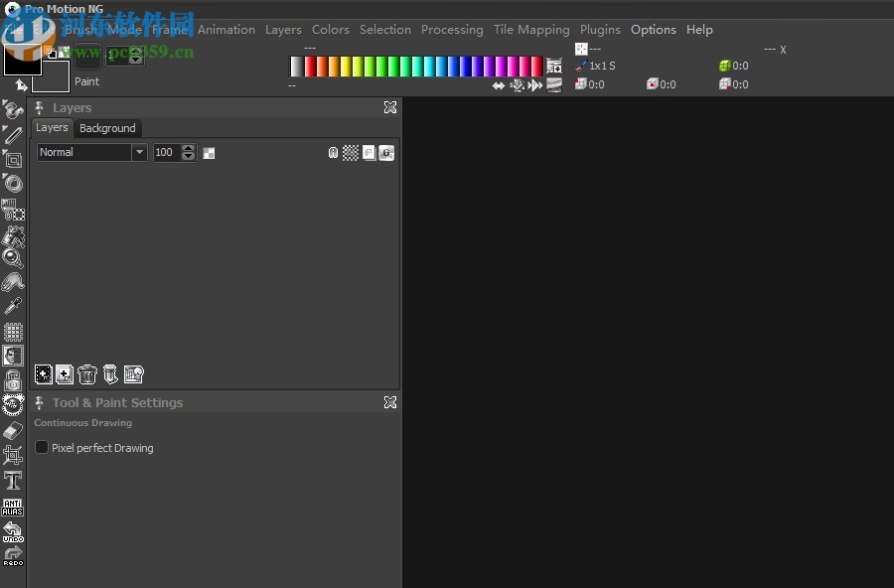The height and width of the screenshot is (588, 894).
Task: Click the palette swap arrows icon
Action: (x=499, y=85)
